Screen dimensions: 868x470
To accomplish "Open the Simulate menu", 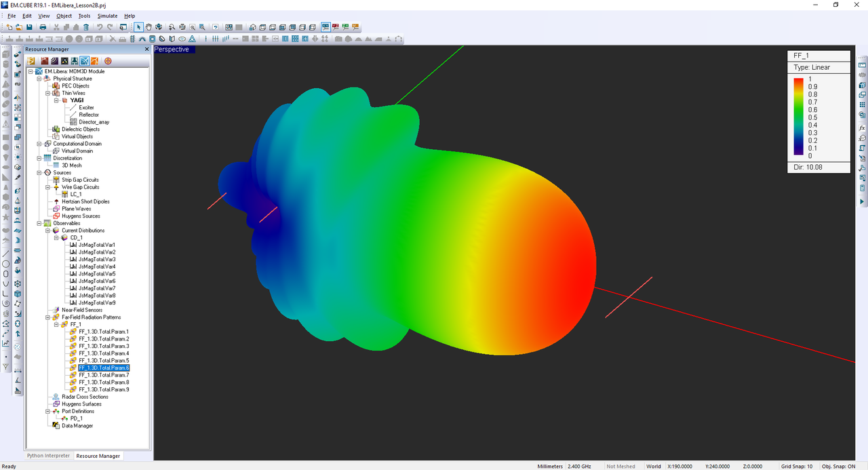I will [107, 16].
